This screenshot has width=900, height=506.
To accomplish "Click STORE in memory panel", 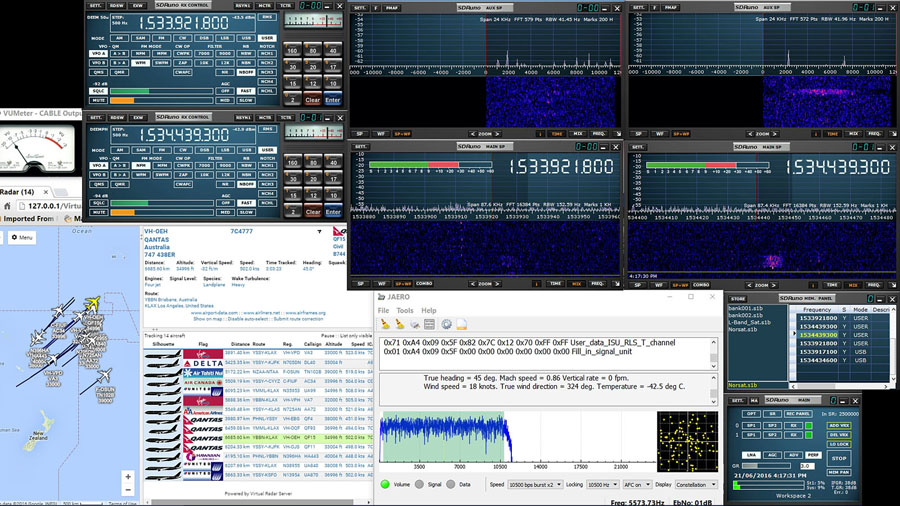I will 738,299.
